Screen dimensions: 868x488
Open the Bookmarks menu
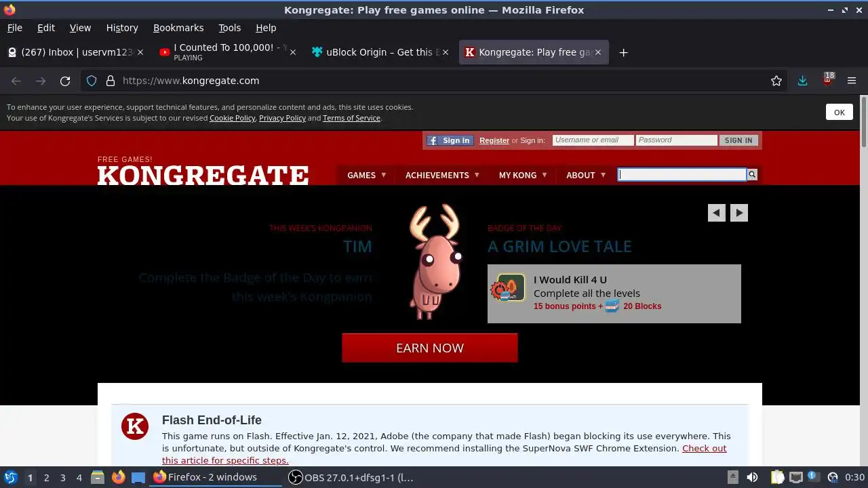pos(178,28)
